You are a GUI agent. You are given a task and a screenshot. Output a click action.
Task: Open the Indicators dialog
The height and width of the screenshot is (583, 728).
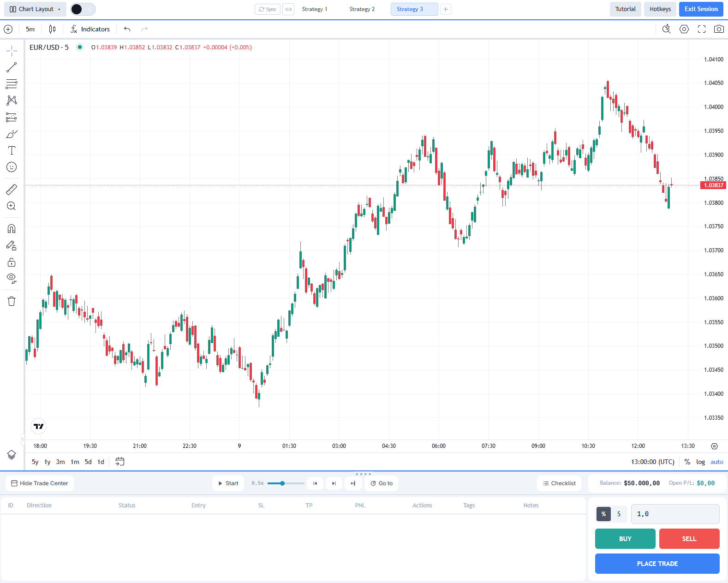point(90,29)
